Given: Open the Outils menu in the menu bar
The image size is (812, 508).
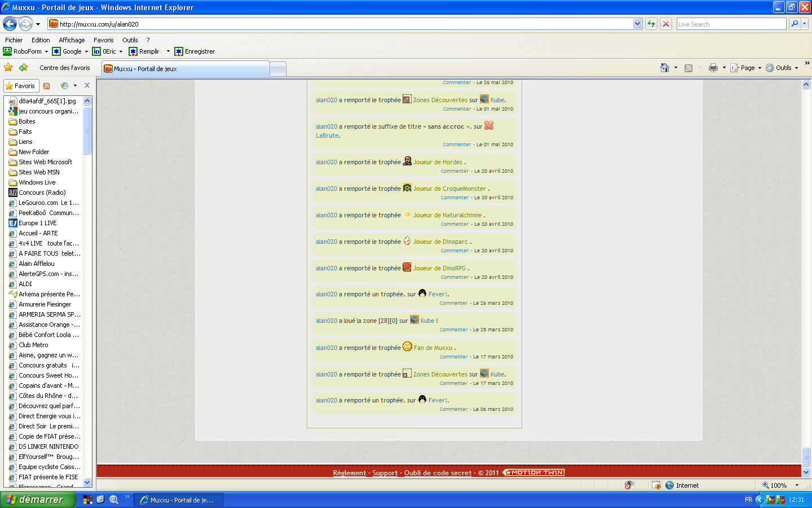Looking at the screenshot, I should [130, 40].
